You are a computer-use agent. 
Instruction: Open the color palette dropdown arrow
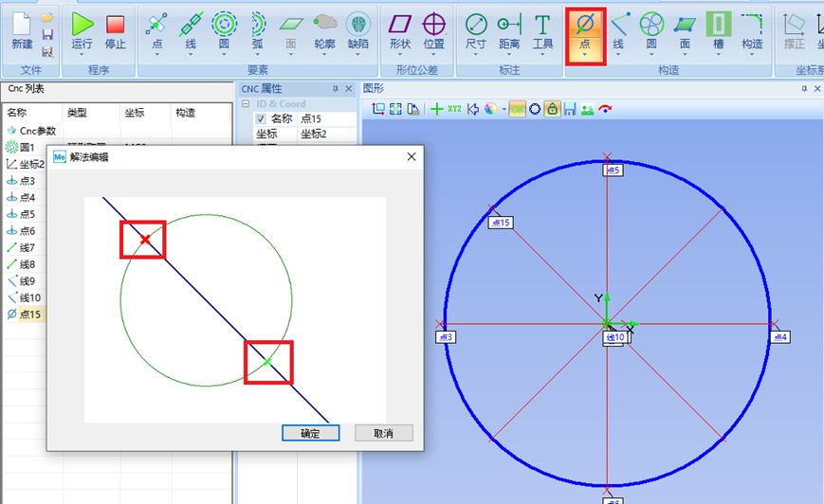502,109
